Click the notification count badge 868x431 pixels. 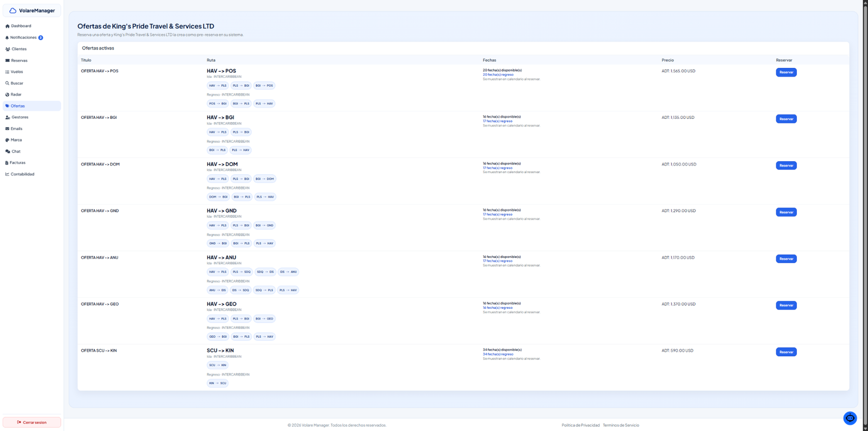point(41,37)
